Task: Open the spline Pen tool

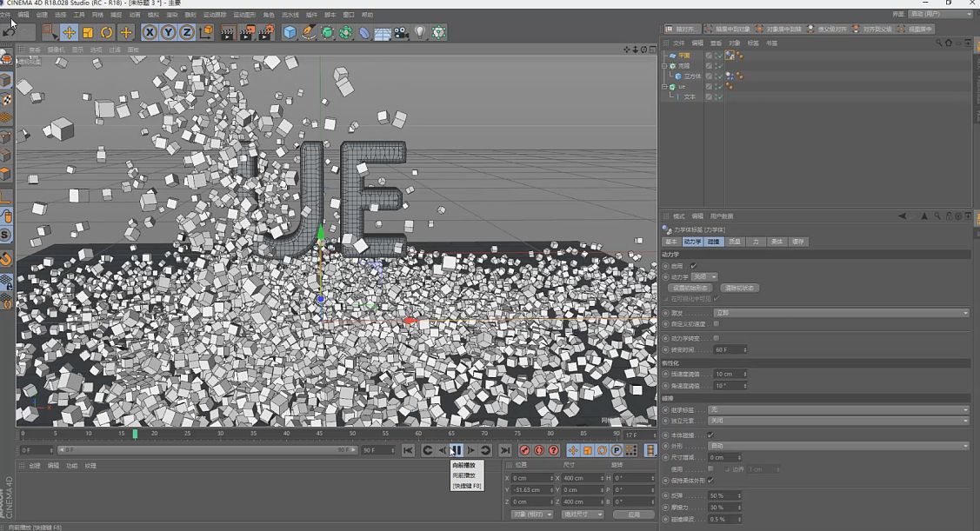Action: [x=308, y=32]
